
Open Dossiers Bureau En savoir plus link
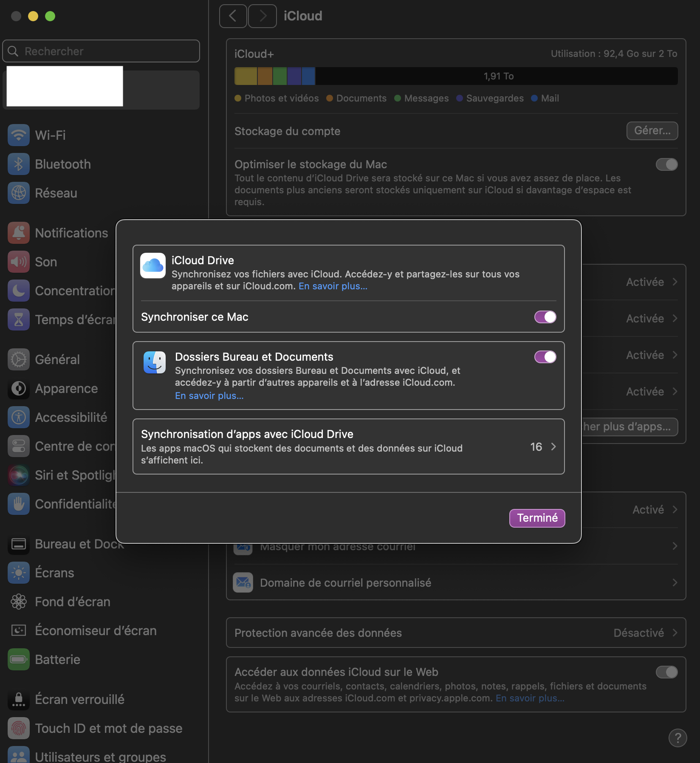click(209, 396)
